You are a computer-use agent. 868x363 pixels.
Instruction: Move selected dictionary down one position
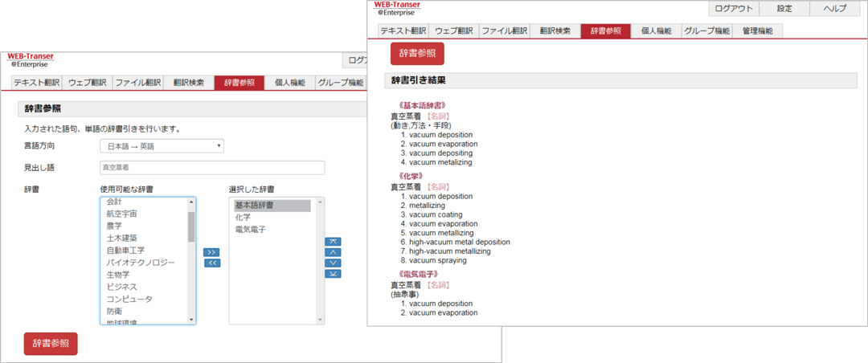333,263
